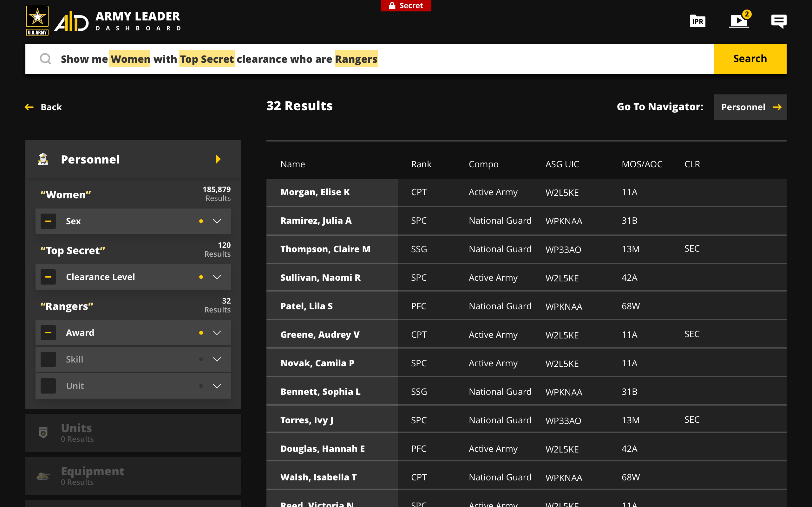Uncheck the Clearance Level filter checkbox

48,277
